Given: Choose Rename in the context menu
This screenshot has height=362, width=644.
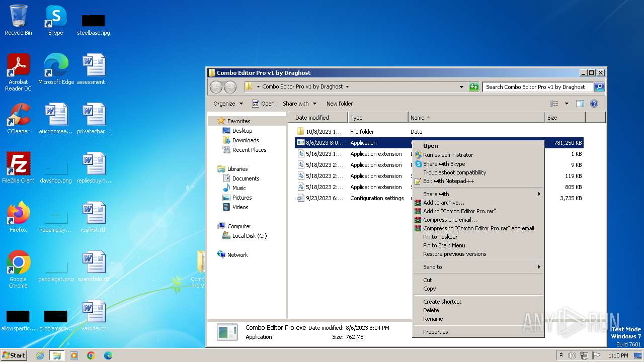Looking at the screenshot, I should pos(478,319).
